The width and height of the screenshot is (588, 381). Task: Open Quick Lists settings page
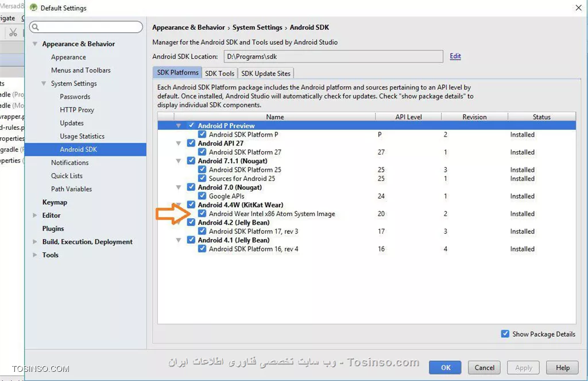coord(67,176)
